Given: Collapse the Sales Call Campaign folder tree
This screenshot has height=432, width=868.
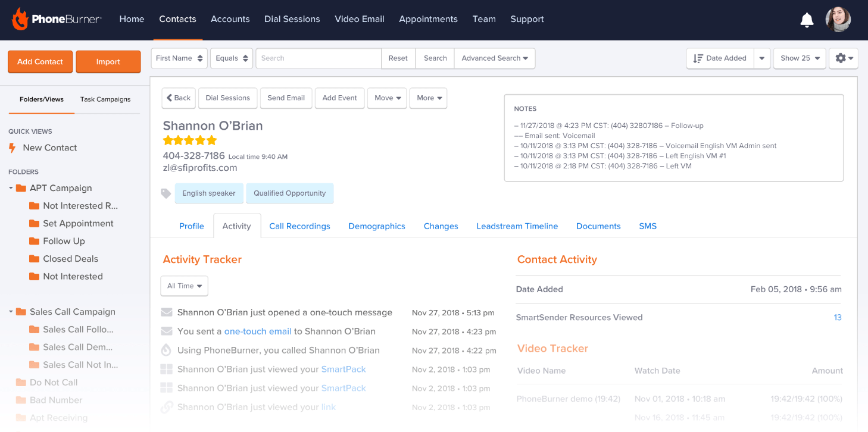Looking at the screenshot, I should coord(11,312).
